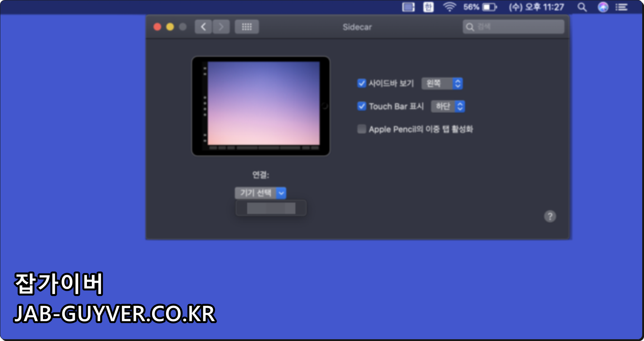Viewport: 644px width, 341px height.
Task: Disable Touch Bar 표시 option
Action: coord(361,106)
